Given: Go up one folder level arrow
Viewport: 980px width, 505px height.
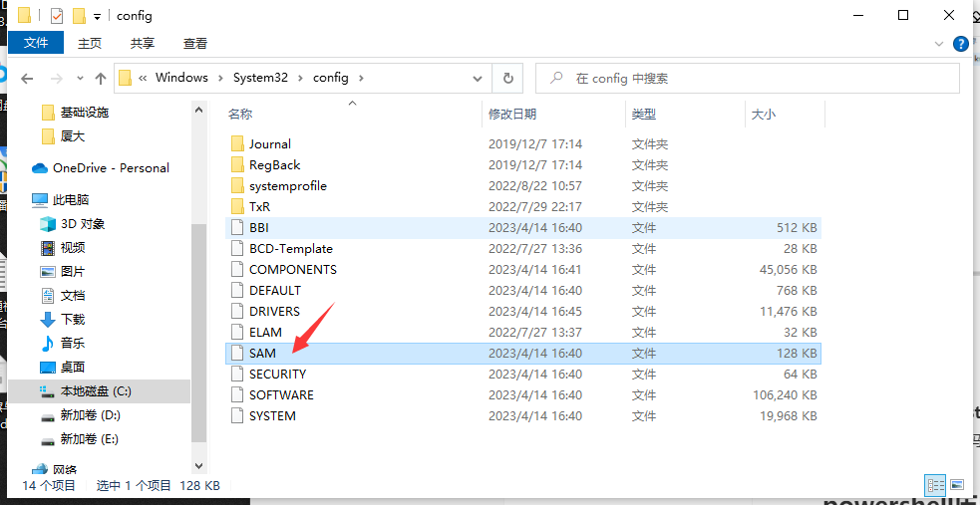Looking at the screenshot, I should point(101,78).
